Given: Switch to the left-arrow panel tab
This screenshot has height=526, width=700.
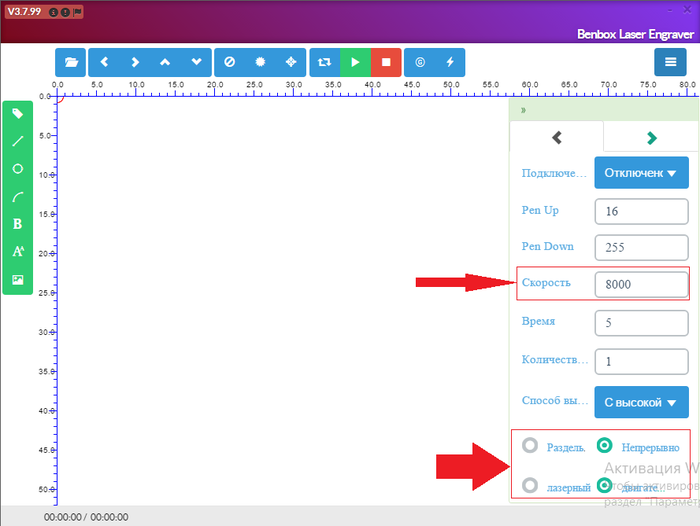Looking at the screenshot, I should (557, 138).
